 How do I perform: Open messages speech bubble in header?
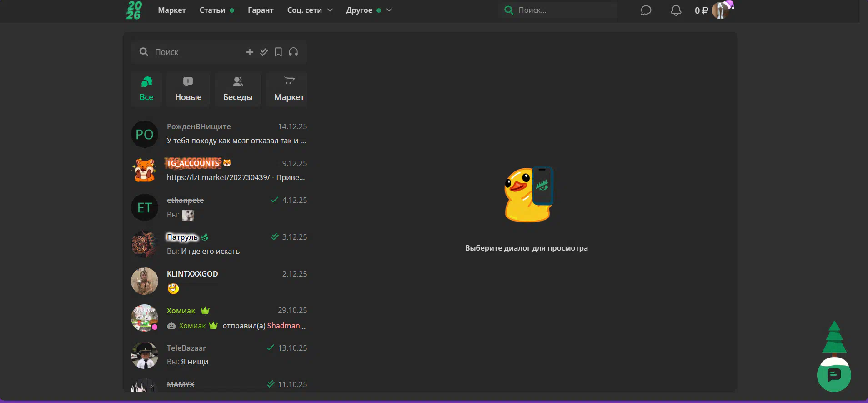646,10
